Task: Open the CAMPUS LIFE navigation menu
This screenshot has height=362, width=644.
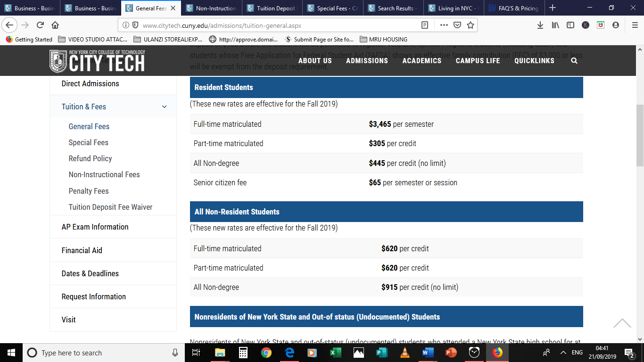Action: pos(478,60)
